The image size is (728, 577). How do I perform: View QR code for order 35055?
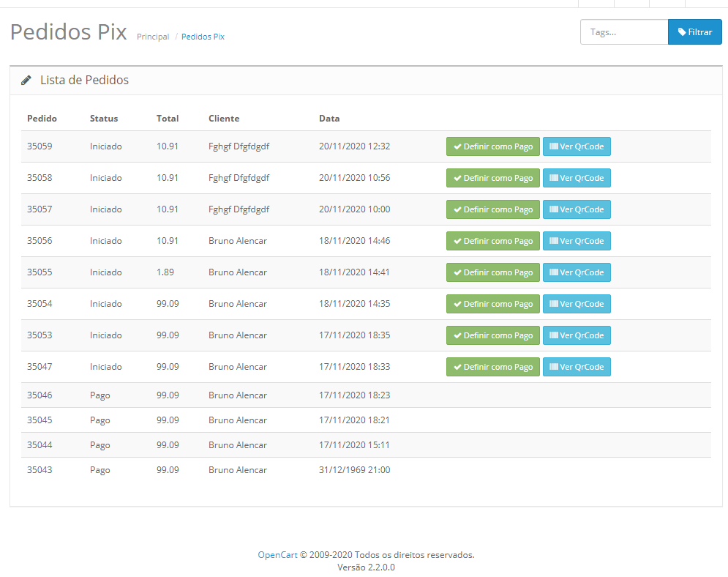[576, 272]
